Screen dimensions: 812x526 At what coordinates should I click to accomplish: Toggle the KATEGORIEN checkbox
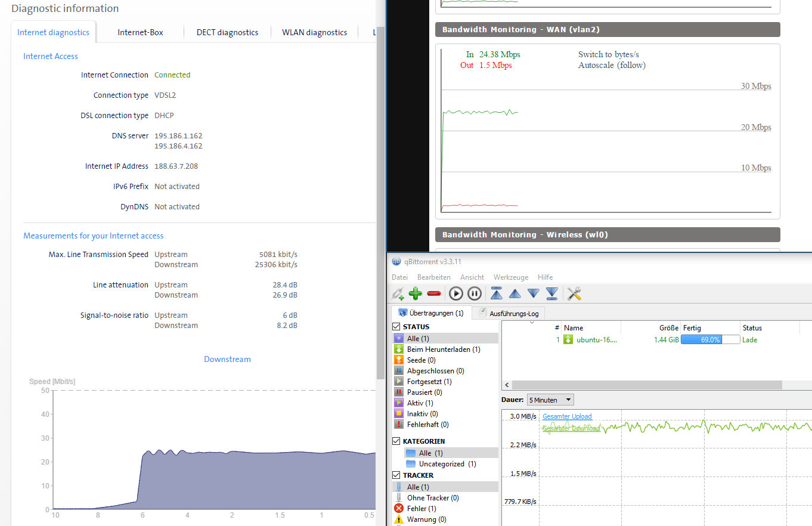(396, 441)
